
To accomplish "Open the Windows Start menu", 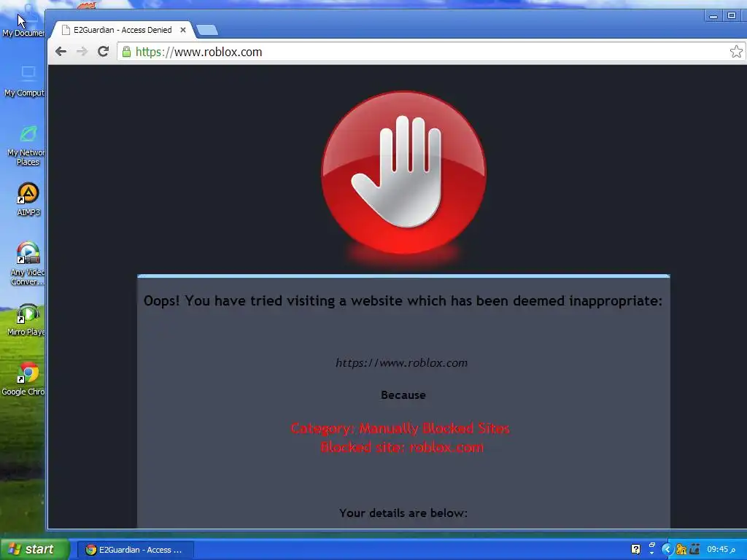I will pyautogui.click(x=35, y=549).
